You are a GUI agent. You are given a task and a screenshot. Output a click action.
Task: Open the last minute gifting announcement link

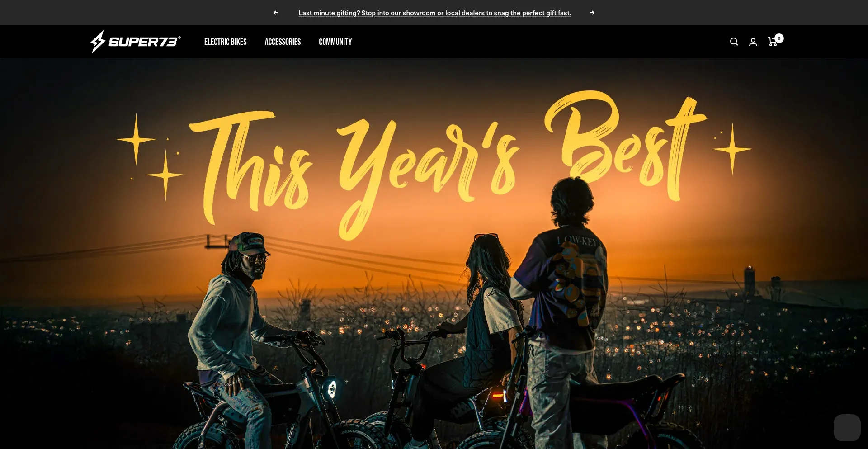(x=434, y=13)
